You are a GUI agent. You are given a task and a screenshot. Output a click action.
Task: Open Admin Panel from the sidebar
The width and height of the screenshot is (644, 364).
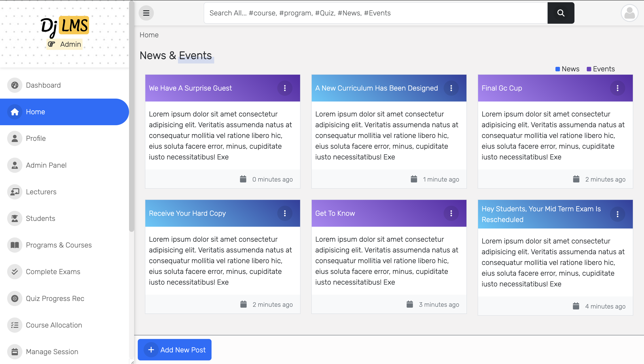click(64, 165)
